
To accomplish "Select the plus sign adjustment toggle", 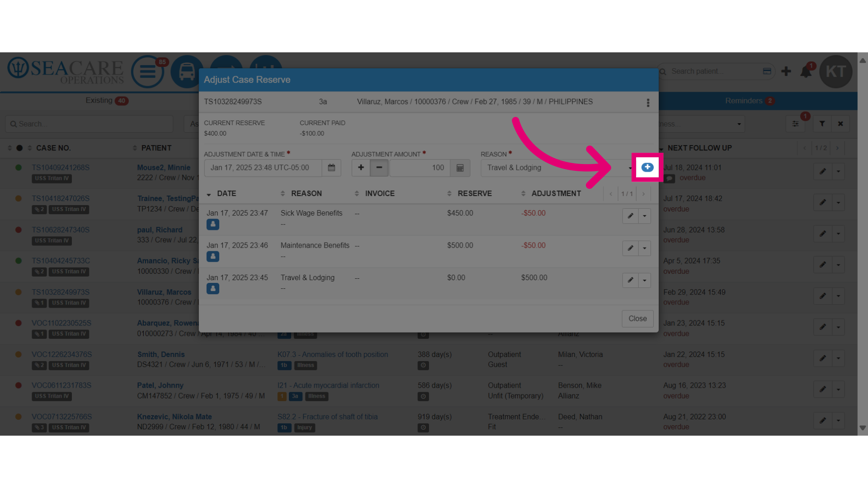I will pos(361,168).
